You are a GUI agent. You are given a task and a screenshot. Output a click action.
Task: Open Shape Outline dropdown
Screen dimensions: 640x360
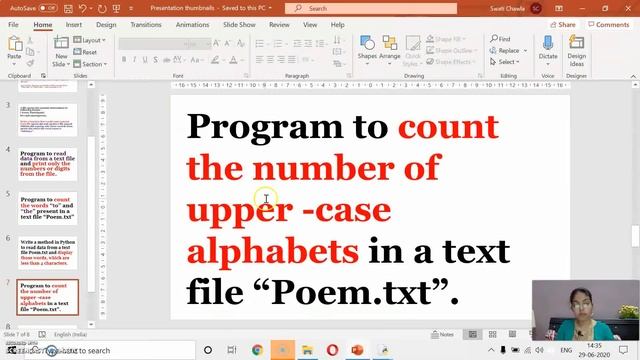[451, 50]
